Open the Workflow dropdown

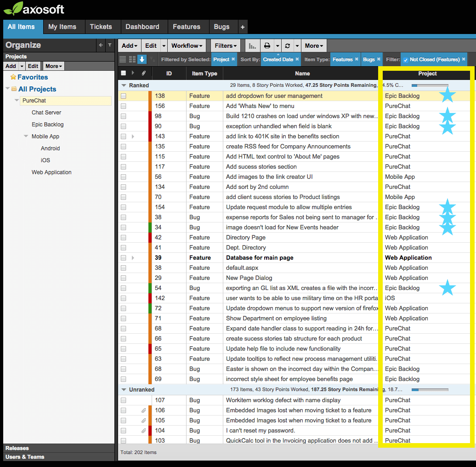(x=187, y=46)
